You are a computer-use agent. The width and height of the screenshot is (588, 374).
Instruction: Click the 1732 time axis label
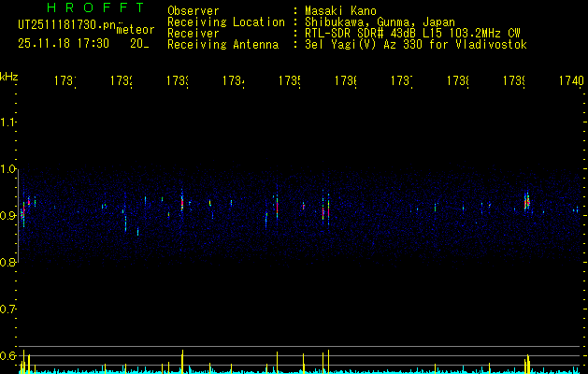coord(122,80)
